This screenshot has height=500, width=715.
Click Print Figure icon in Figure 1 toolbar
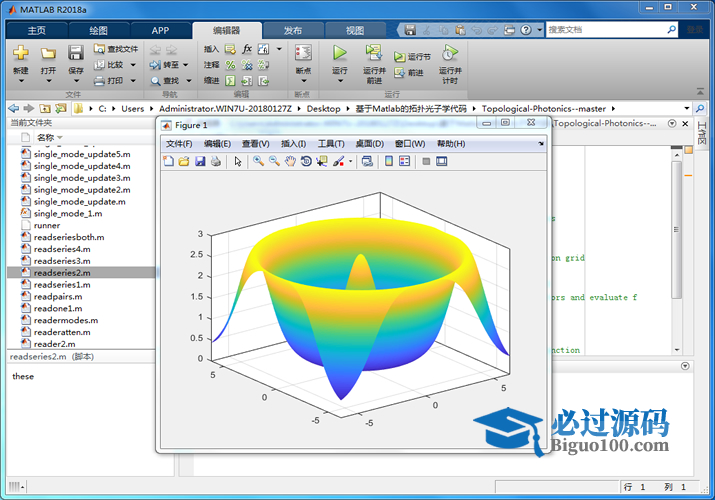coord(216,161)
